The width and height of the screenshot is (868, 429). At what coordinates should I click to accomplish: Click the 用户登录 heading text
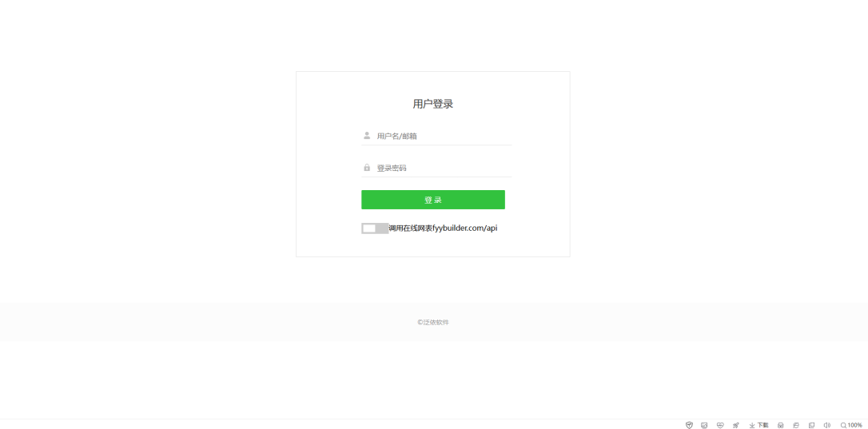pos(433,104)
